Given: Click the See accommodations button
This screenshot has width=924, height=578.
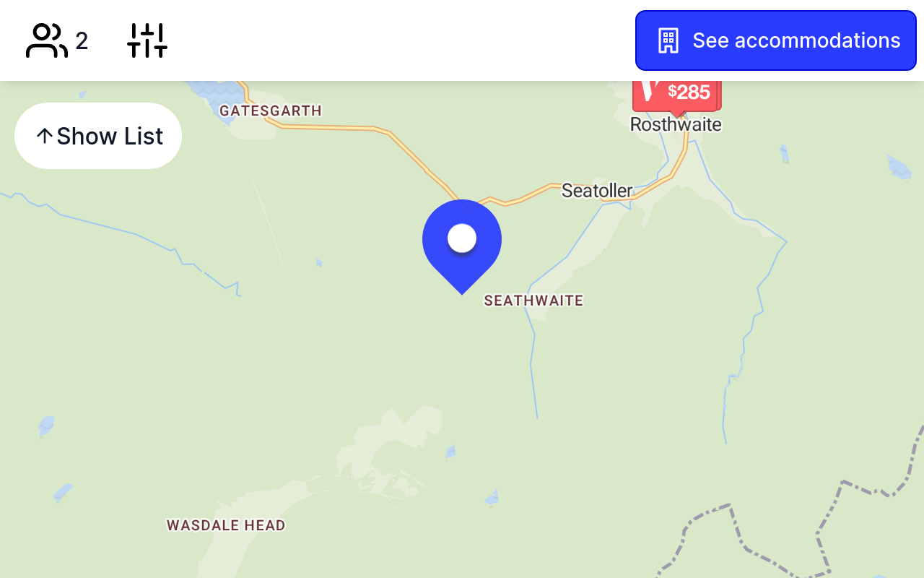Looking at the screenshot, I should click(776, 40).
